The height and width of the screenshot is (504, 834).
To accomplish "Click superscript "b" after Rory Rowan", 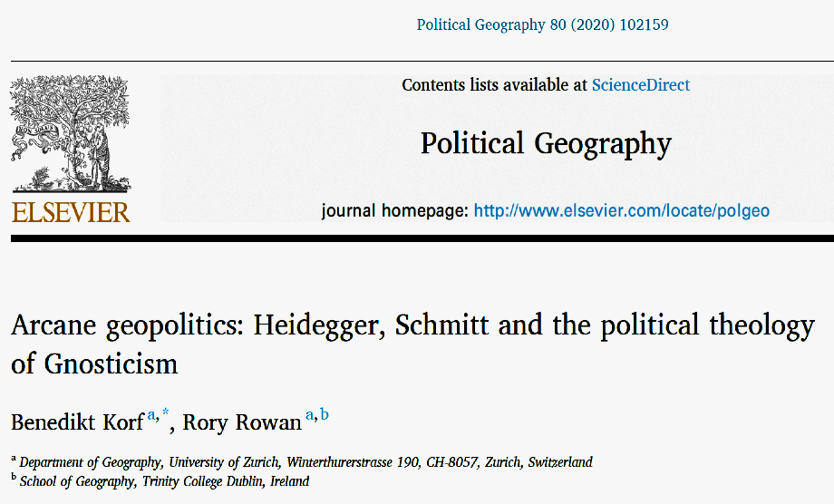I will click(325, 415).
